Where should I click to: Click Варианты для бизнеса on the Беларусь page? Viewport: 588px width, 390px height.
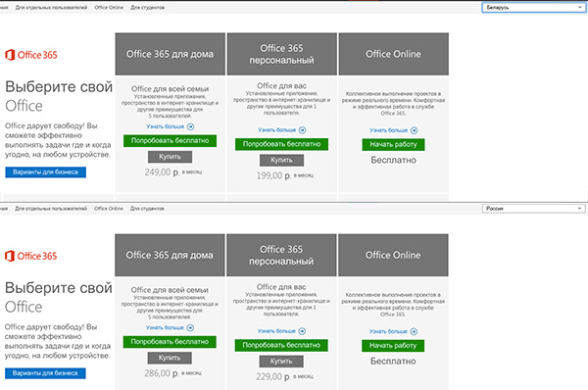pyautogui.click(x=45, y=172)
